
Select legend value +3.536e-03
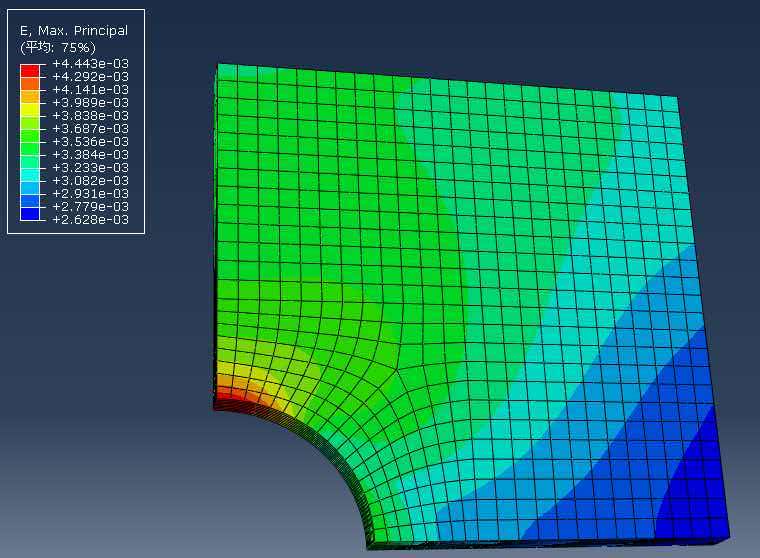[x=90, y=142]
